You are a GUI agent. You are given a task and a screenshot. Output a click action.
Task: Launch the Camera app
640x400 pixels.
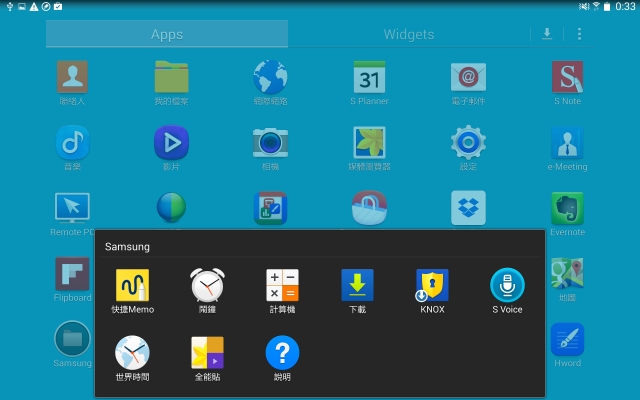click(270, 142)
